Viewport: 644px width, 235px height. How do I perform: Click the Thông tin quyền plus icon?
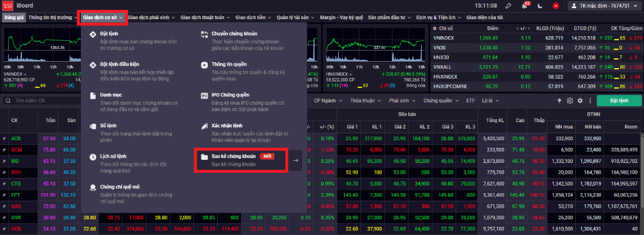[x=204, y=65]
